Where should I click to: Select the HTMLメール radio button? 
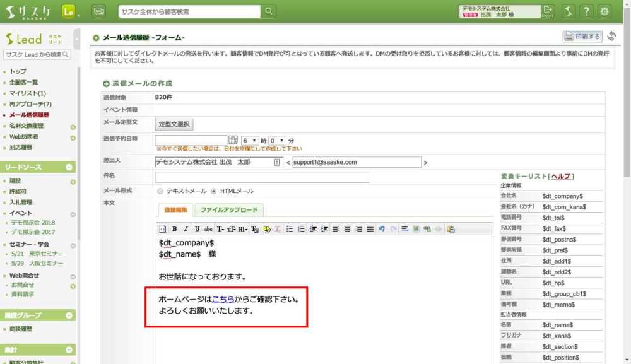[214, 191]
